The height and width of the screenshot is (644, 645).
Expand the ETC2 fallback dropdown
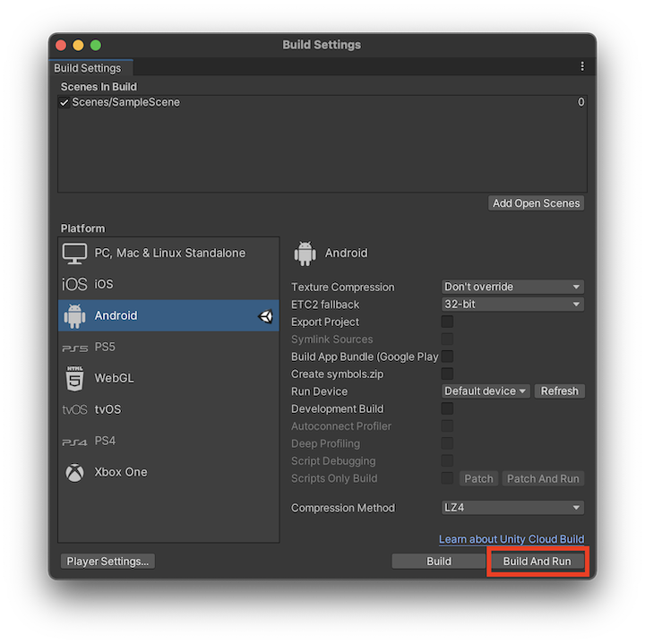pyautogui.click(x=513, y=305)
